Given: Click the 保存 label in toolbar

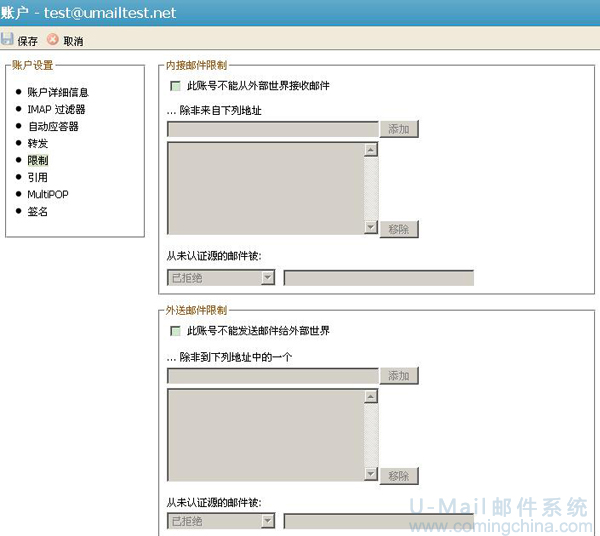Looking at the screenshot, I should point(28,41).
